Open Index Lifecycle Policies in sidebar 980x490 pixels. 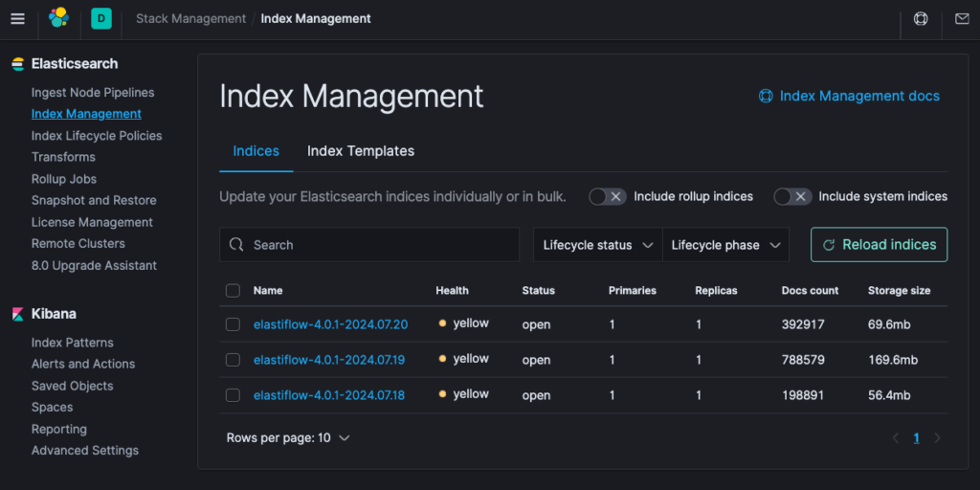97,136
